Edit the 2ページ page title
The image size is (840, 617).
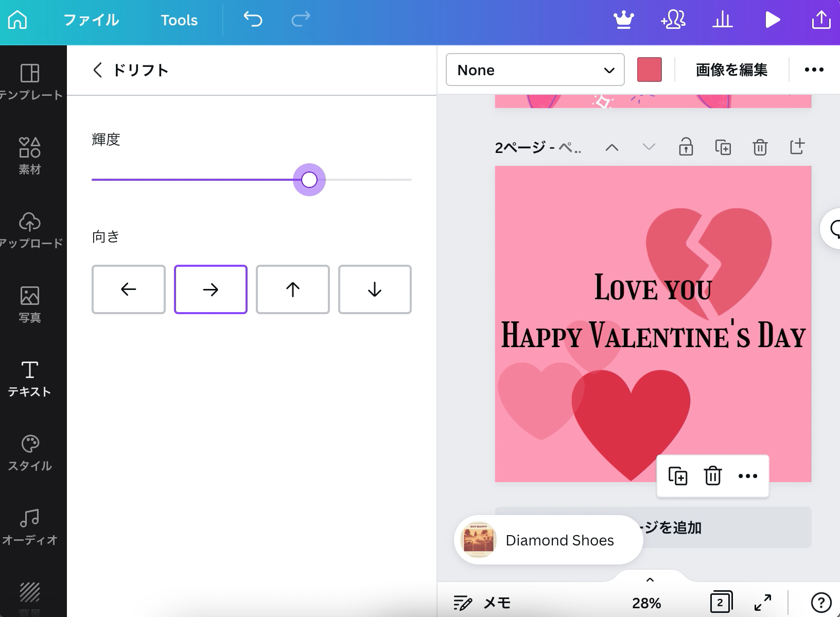538,148
